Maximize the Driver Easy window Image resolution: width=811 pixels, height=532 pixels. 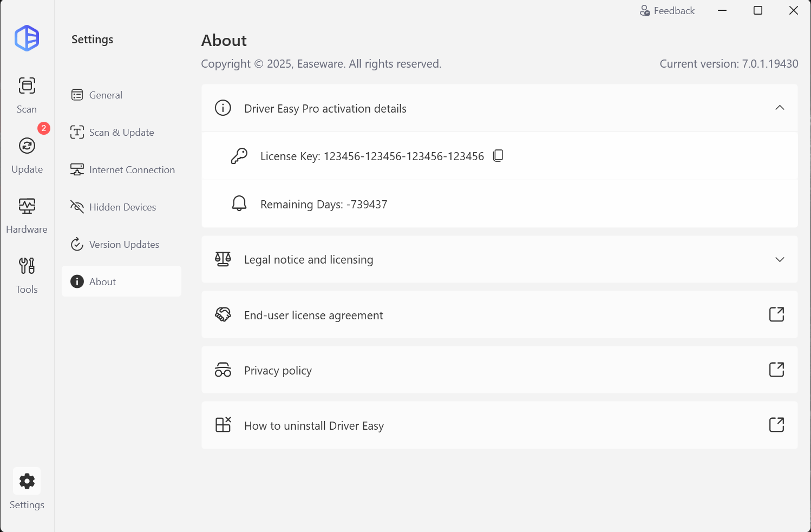(x=758, y=11)
